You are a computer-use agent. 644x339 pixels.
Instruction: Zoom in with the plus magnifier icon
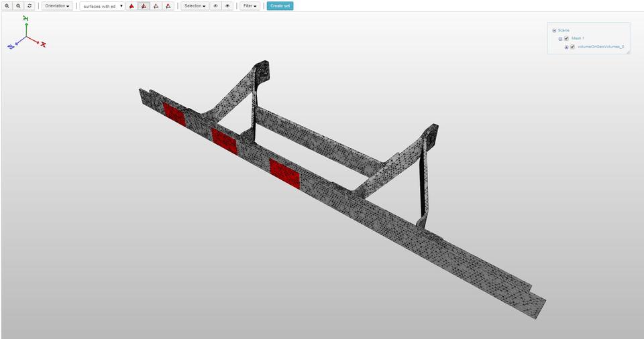coord(7,6)
